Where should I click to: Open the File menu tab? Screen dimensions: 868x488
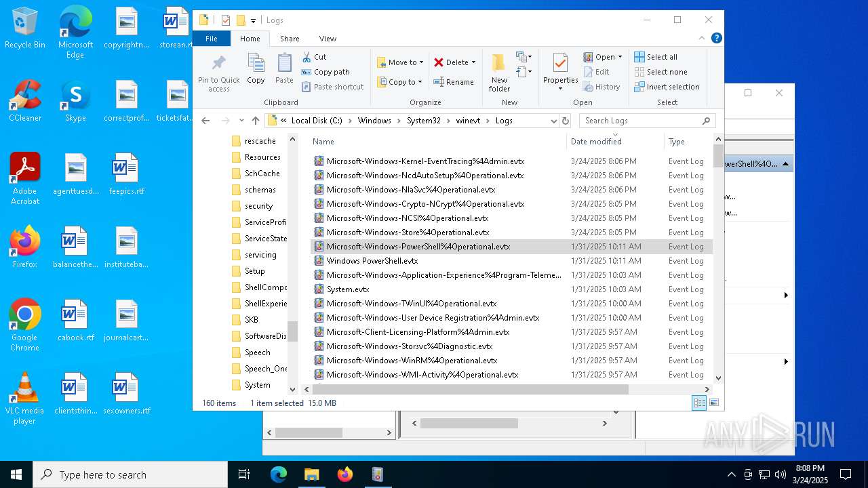click(x=212, y=39)
